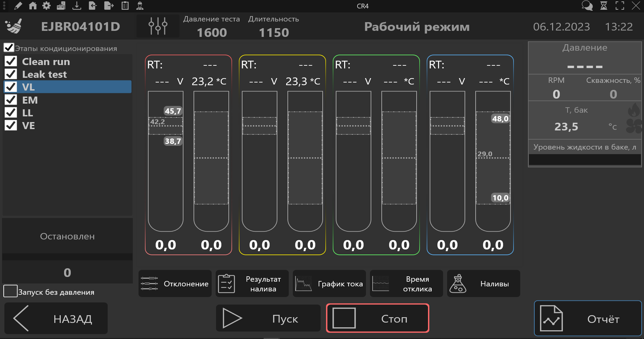Click the download arrow icon
644x339 pixels.
[x=77, y=6]
